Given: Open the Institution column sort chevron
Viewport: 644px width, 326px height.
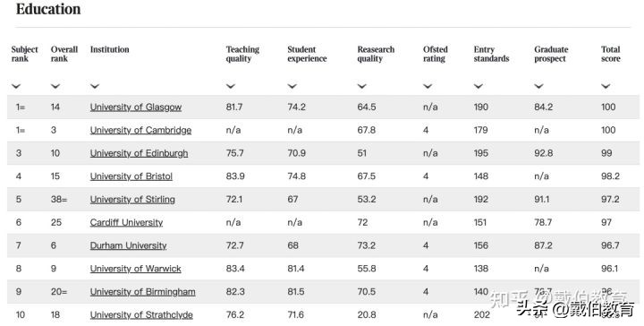Looking at the screenshot, I should (x=95, y=86).
